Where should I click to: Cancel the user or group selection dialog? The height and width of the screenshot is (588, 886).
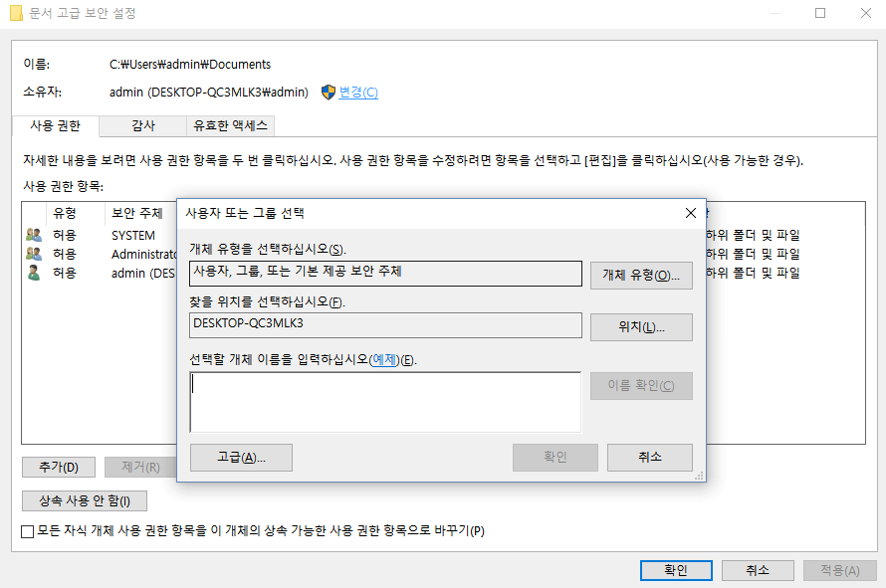tap(649, 459)
